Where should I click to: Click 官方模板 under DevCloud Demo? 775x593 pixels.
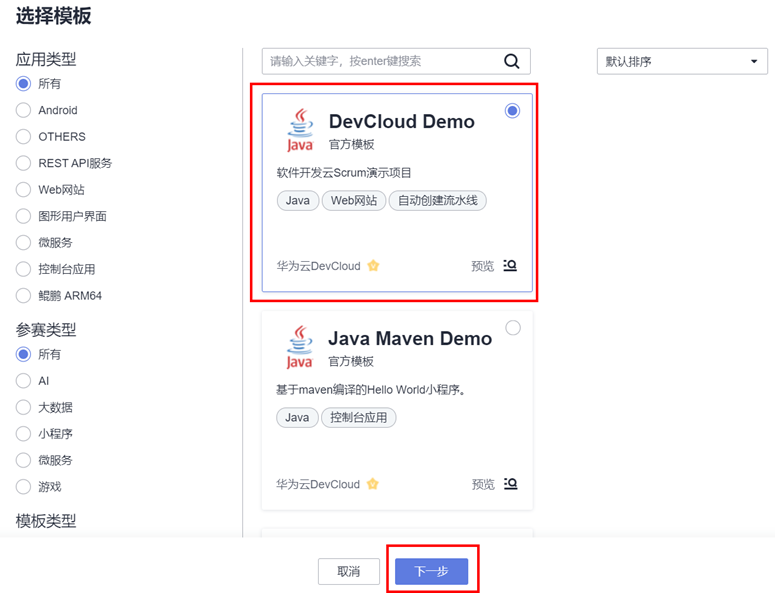pyautogui.click(x=352, y=144)
